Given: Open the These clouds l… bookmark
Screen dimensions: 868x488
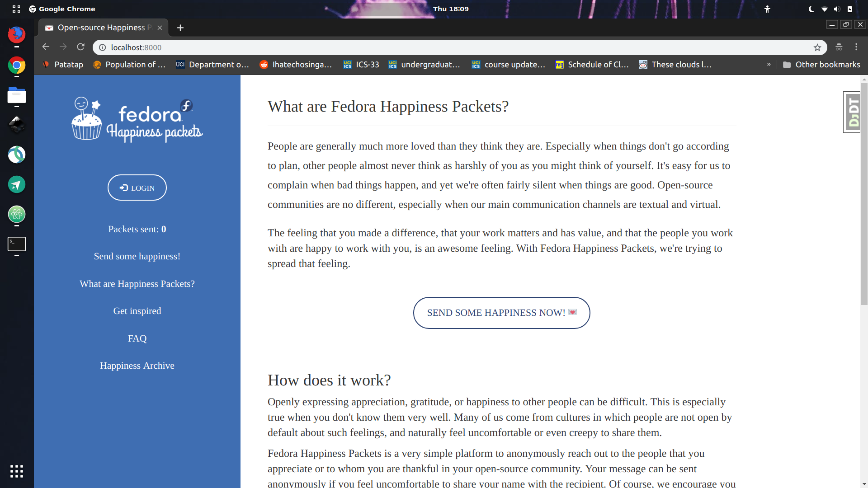Looking at the screenshot, I should (x=675, y=65).
